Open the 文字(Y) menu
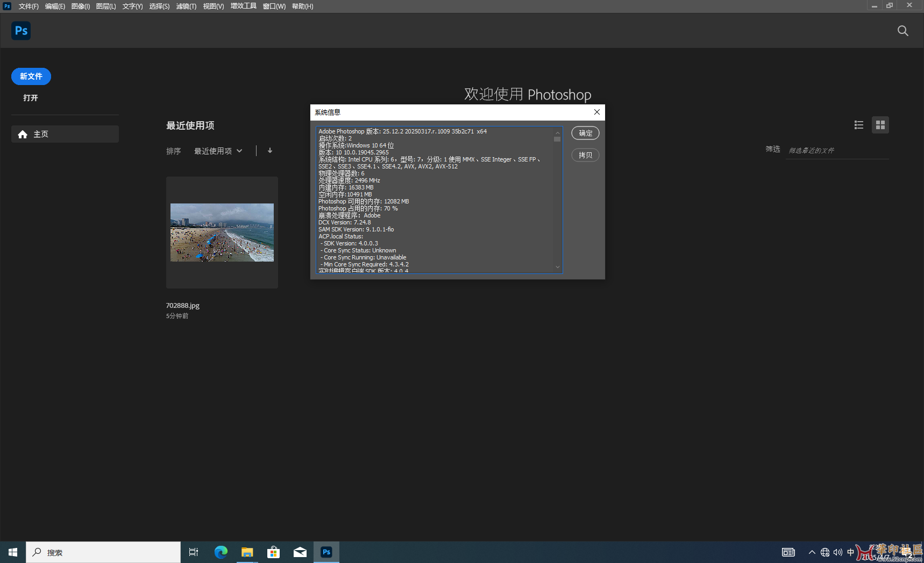Image resolution: width=924 pixels, height=563 pixels. pyautogui.click(x=132, y=6)
